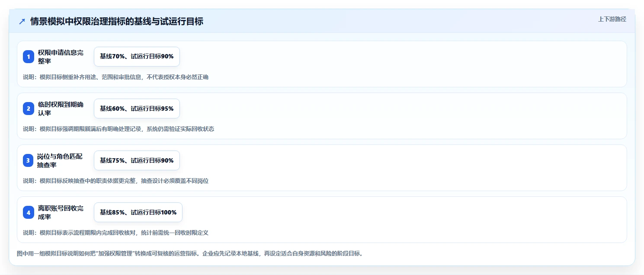Click the number 1 badge
Viewport: 644px width, 275px height.
pyautogui.click(x=29, y=57)
